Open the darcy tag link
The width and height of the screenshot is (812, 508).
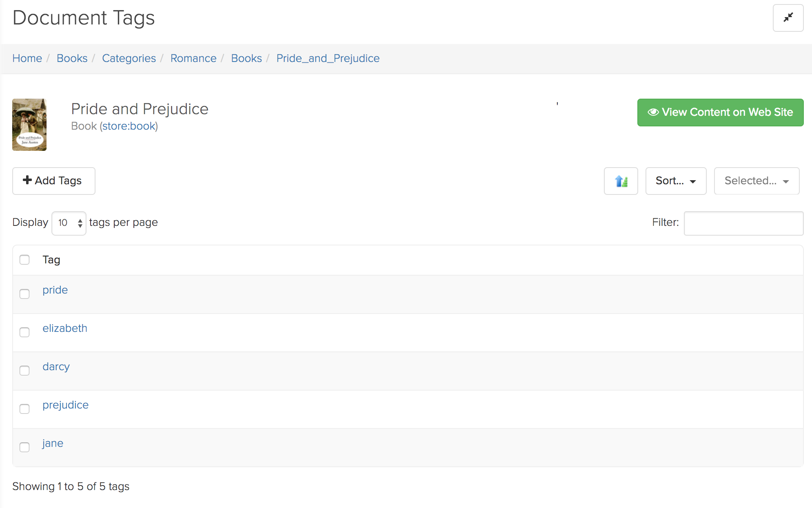click(56, 367)
